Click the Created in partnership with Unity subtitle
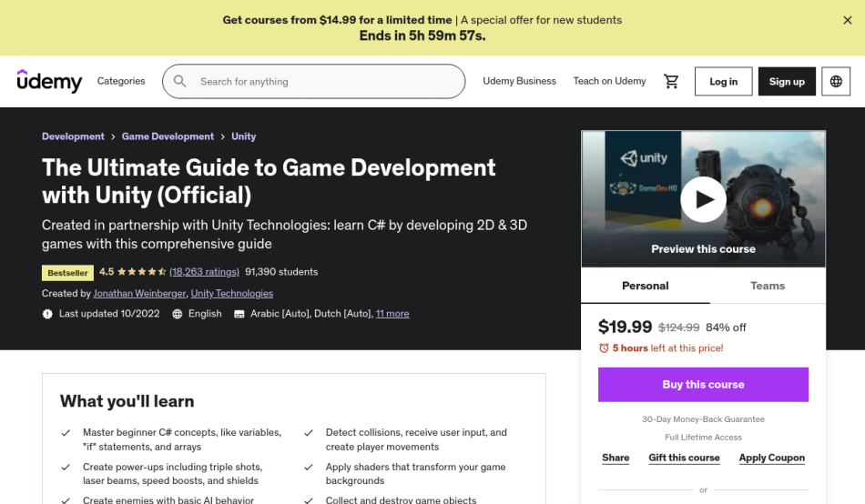865x504 pixels. pyautogui.click(x=285, y=235)
